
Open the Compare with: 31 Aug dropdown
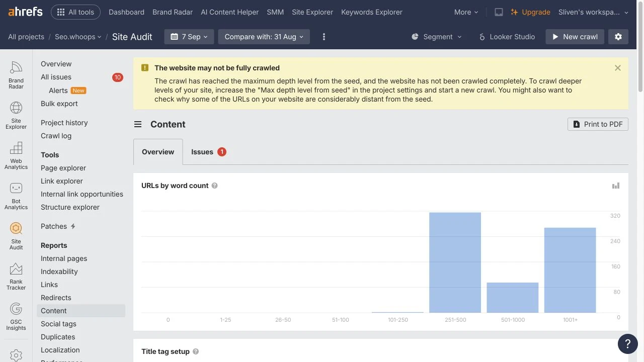tap(264, 37)
